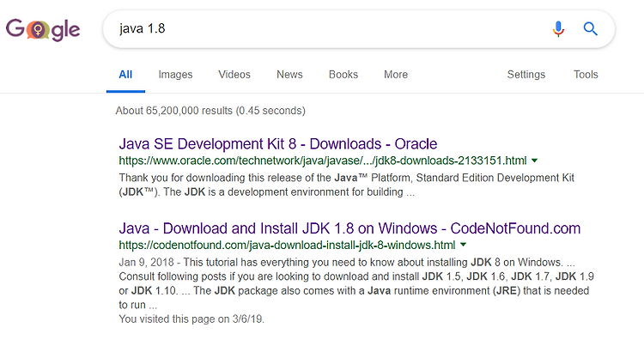Image resolution: width=644 pixels, height=340 pixels.
Task: Click the oracle.com jdk8-downloads URL
Action: [x=322, y=161]
